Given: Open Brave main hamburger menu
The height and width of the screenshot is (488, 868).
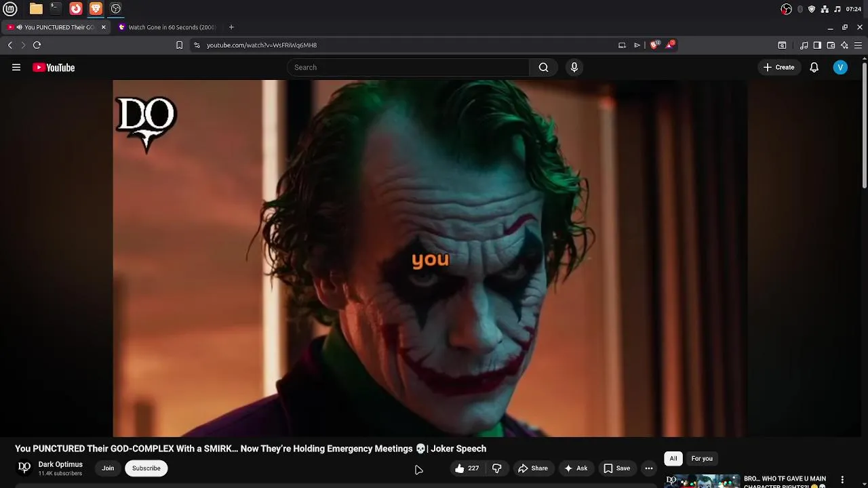Looking at the screenshot, I should pos(858,45).
